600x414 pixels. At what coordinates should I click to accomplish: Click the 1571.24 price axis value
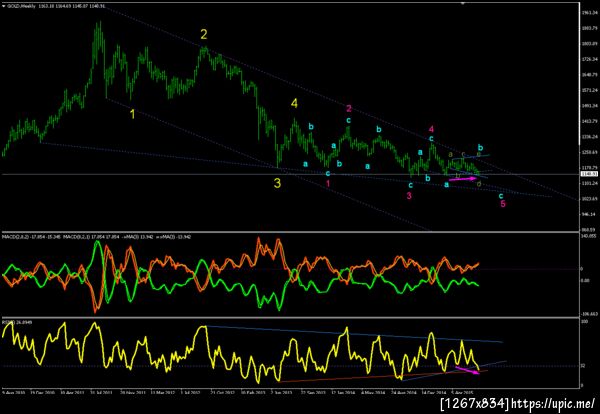click(589, 90)
